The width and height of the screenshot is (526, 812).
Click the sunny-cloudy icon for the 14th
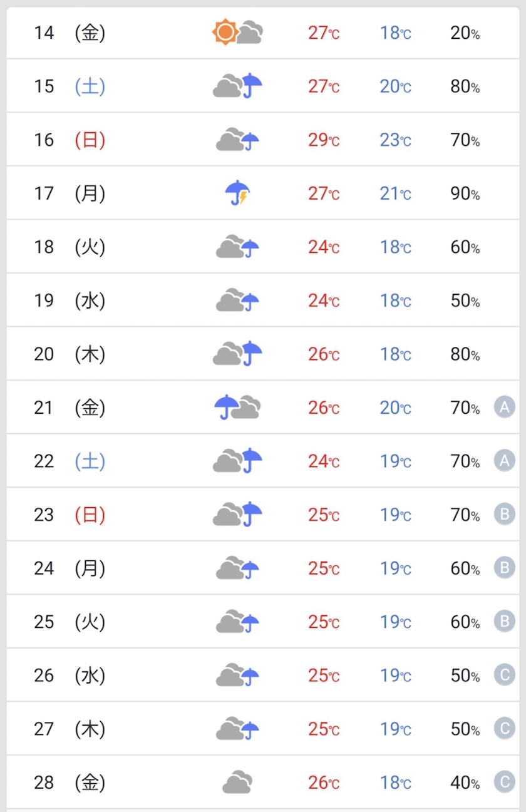237,33
